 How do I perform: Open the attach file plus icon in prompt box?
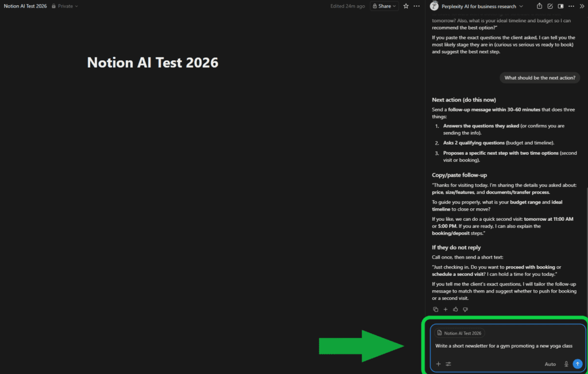pos(439,364)
